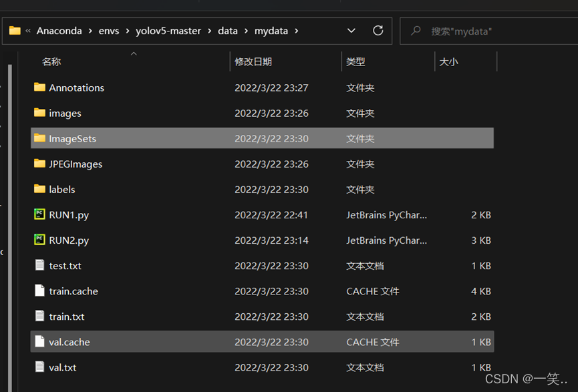Select the RUN2.py file name
Viewport: 578px width, 392px height.
click(x=69, y=240)
